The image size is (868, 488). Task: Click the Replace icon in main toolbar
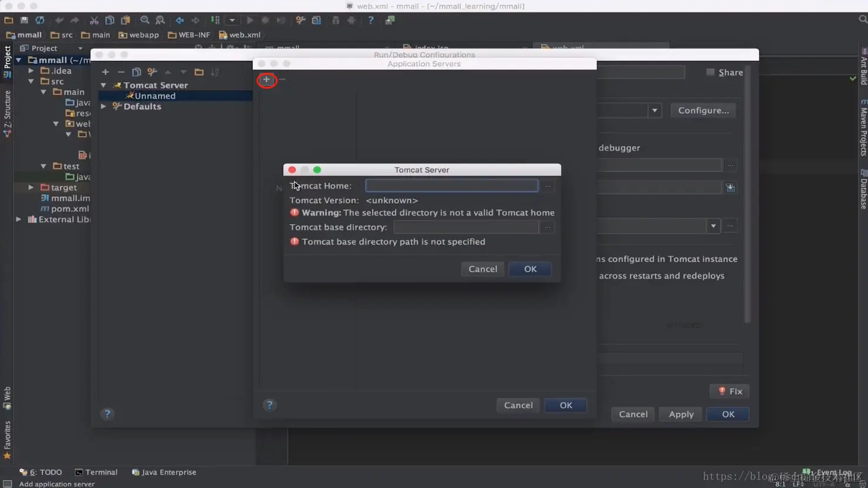coord(160,21)
